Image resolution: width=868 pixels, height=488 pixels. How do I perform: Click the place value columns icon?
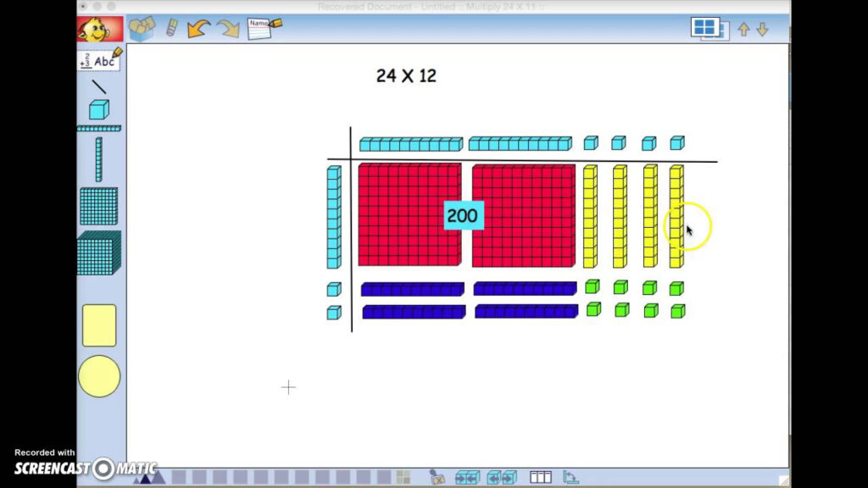coord(540,478)
